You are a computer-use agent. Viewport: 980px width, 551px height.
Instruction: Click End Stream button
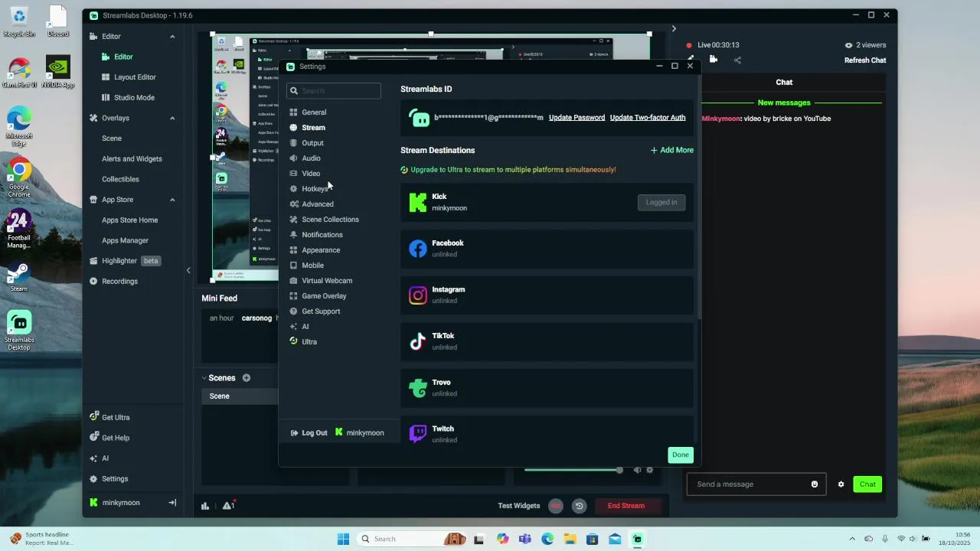point(626,506)
